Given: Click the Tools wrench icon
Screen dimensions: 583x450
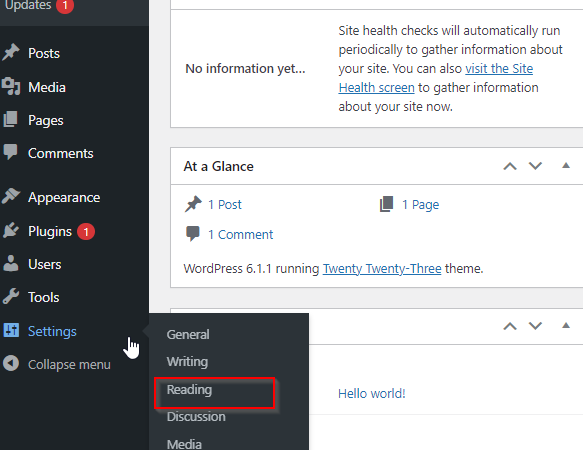Looking at the screenshot, I should 11,296.
